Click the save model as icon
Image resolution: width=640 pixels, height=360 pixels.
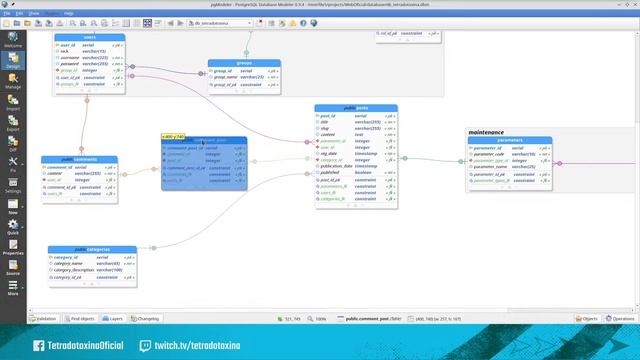[49, 23]
